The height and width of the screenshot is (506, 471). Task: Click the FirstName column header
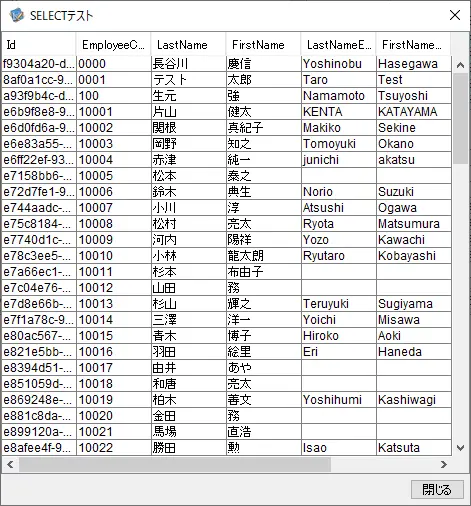(x=263, y=44)
